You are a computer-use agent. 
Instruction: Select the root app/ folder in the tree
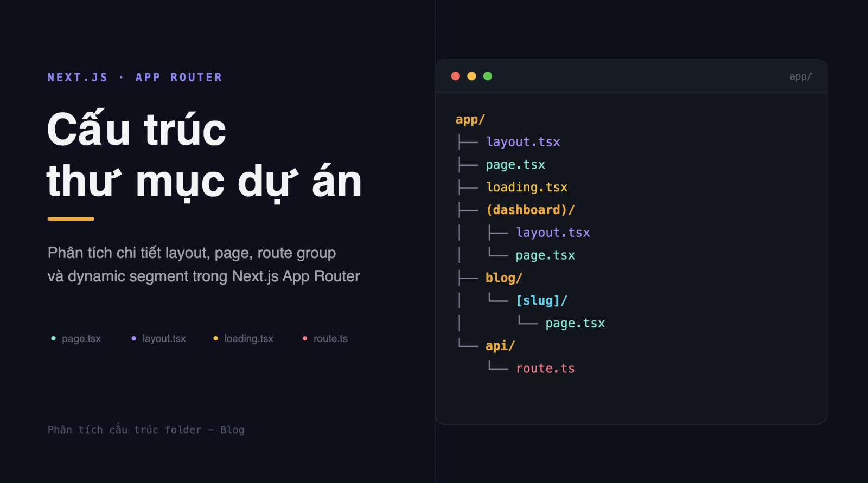click(x=470, y=119)
